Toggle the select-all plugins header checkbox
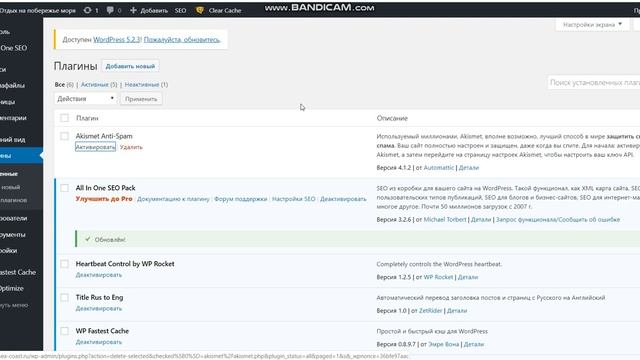 point(64,118)
